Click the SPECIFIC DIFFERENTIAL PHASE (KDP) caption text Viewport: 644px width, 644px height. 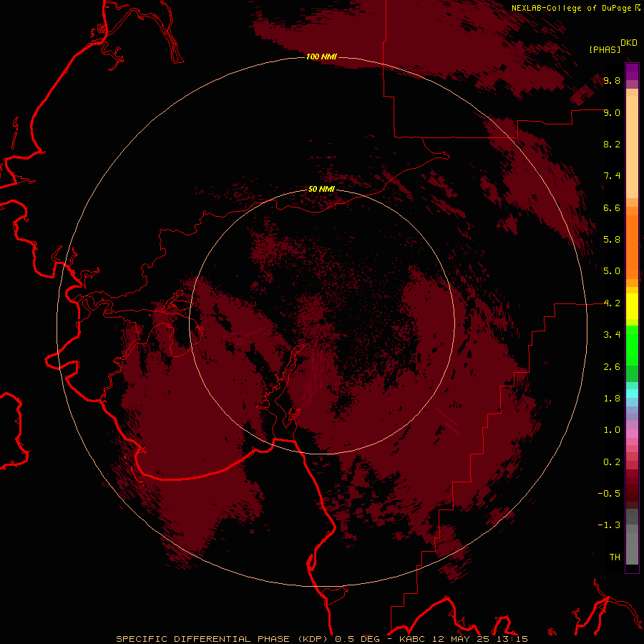[223, 639]
